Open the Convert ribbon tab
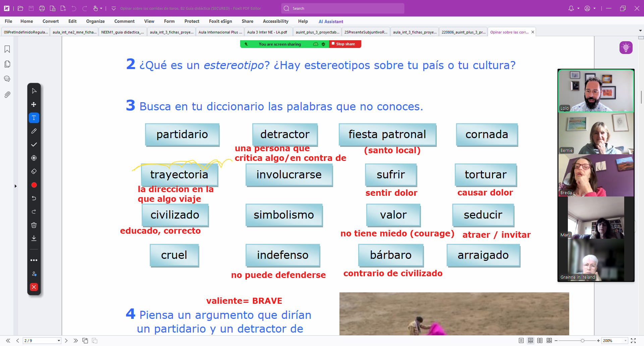Screen dimensions: 644x346 tap(51, 21)
